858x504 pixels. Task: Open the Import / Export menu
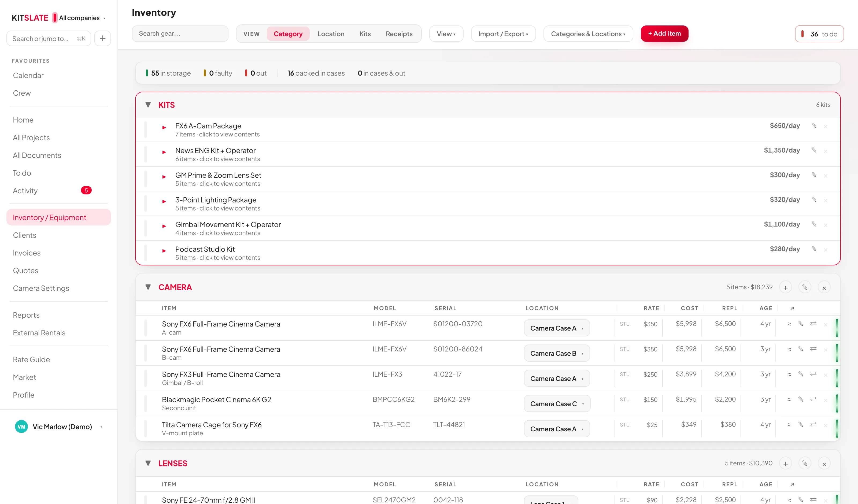tap(503, 34)
